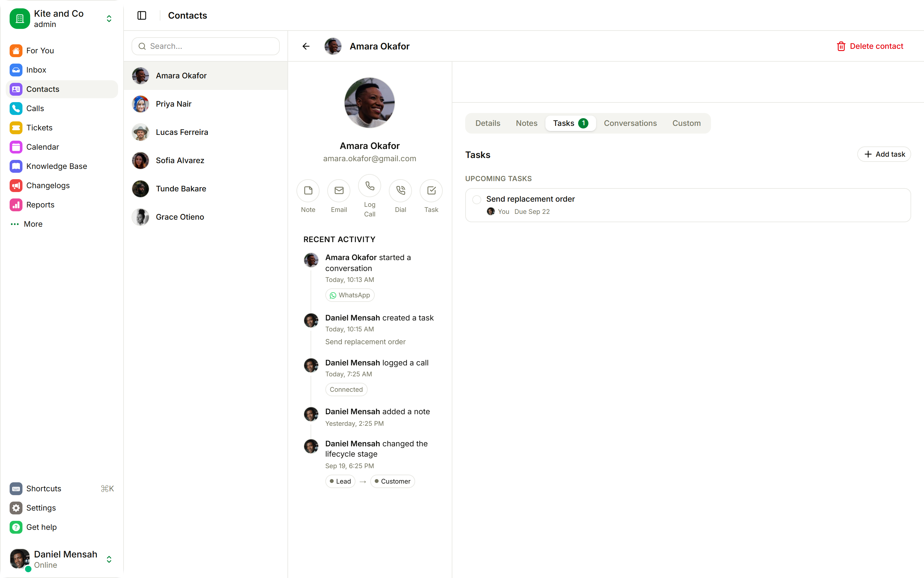924x578 pixels.
Task: Toggle the sidebar panel icon
Action: [142, 15]
